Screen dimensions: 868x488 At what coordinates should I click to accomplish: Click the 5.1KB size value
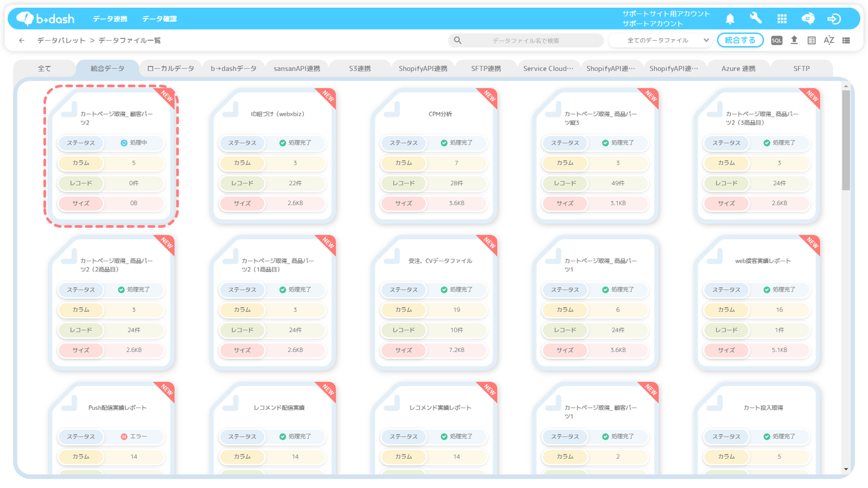(x=779, y=350)
